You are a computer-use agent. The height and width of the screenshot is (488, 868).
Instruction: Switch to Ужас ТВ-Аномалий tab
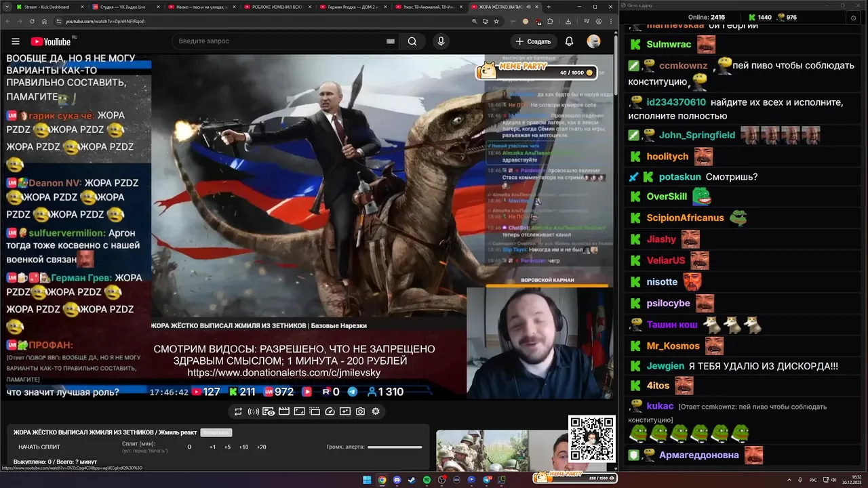tap(430, 7)
